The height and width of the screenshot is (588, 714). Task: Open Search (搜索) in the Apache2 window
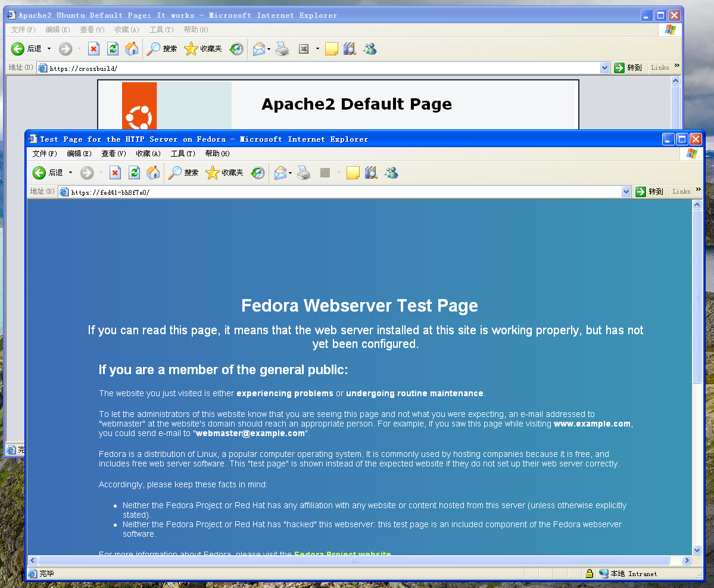(x=161, y=49)
